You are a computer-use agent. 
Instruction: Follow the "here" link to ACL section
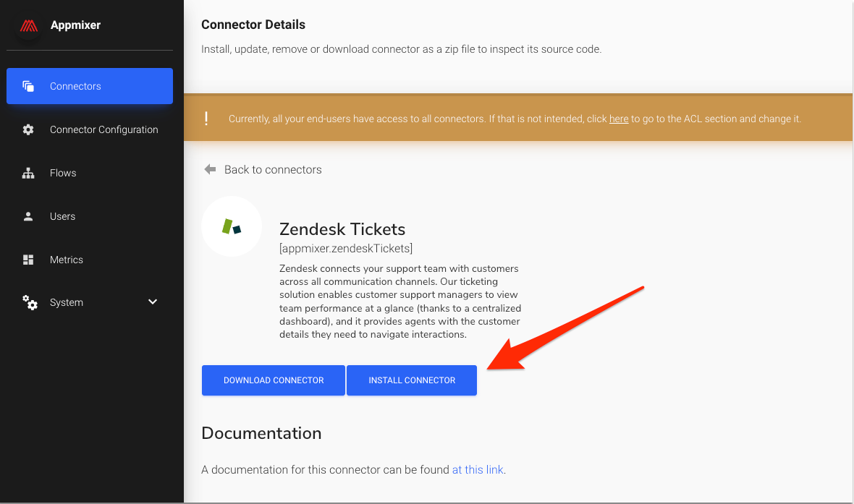click(x=619, y=119)
